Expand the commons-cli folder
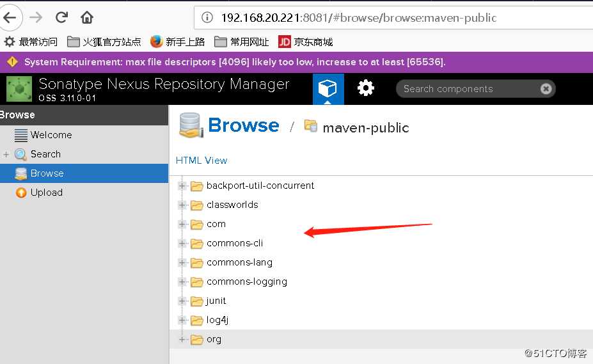The image size is (593, 364). (182, 243)
